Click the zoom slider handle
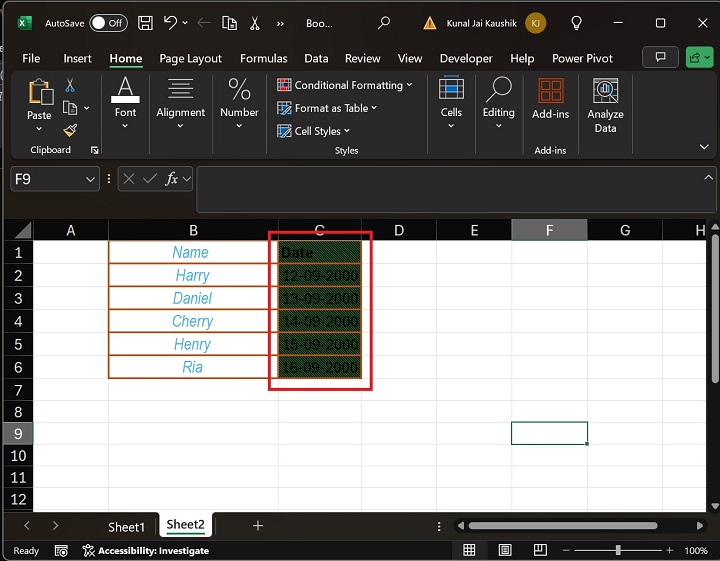This screenshot has width=720, height=561. point(618,551)
